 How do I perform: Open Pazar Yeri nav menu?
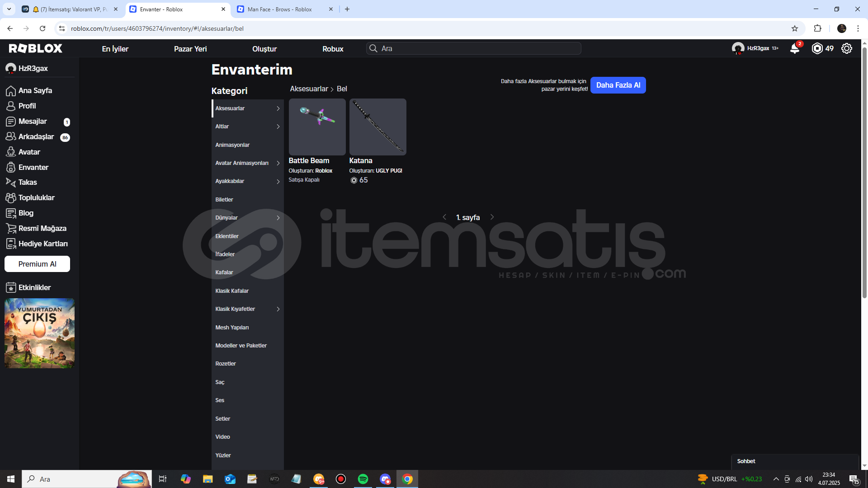190,49
